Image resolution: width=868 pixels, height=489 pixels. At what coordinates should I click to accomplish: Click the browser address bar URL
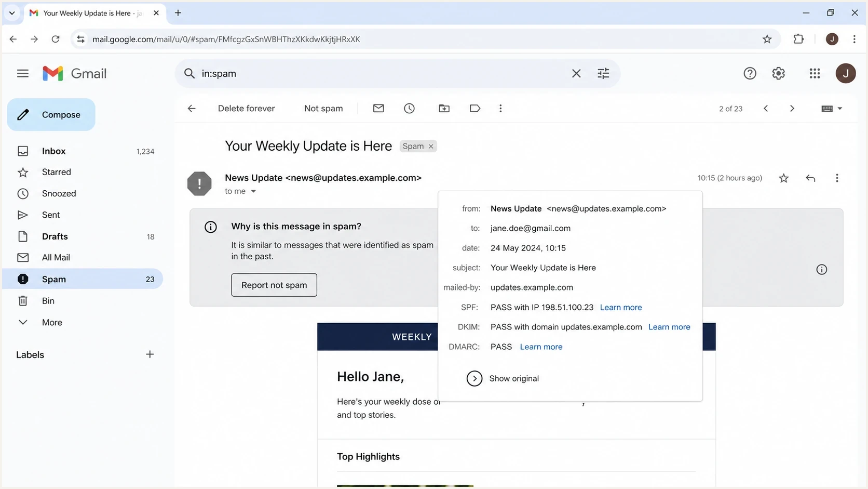click(226, 39)
